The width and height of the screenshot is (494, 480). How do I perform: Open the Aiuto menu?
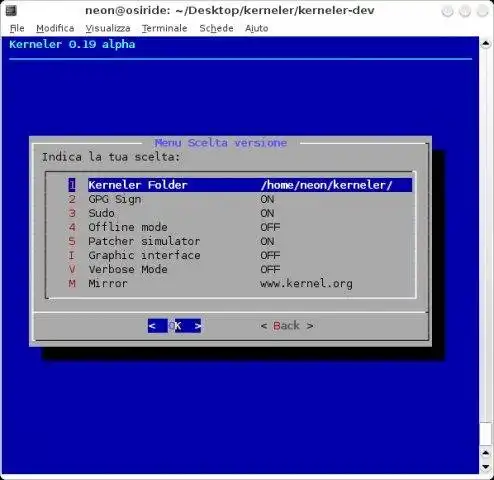point(256,28)
